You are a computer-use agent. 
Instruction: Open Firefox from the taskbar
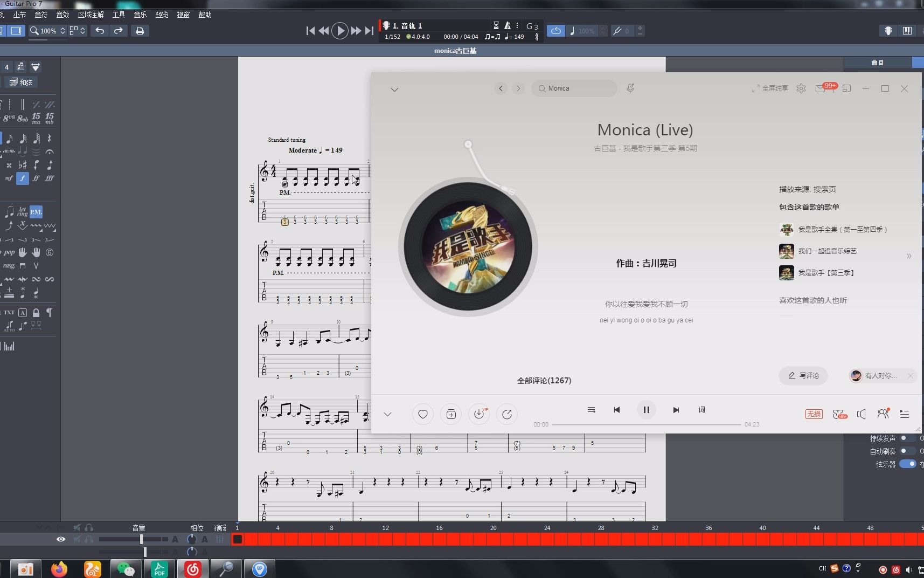click(59, 569)
